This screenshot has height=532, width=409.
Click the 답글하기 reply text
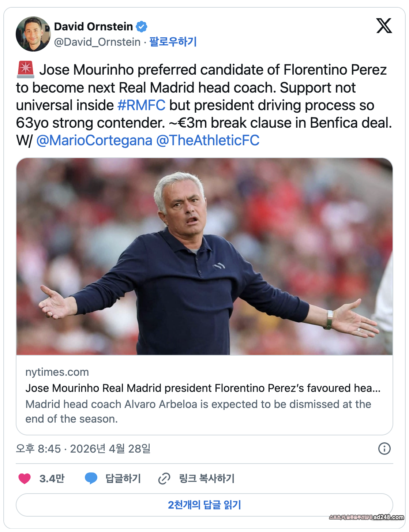pos(123,478)
